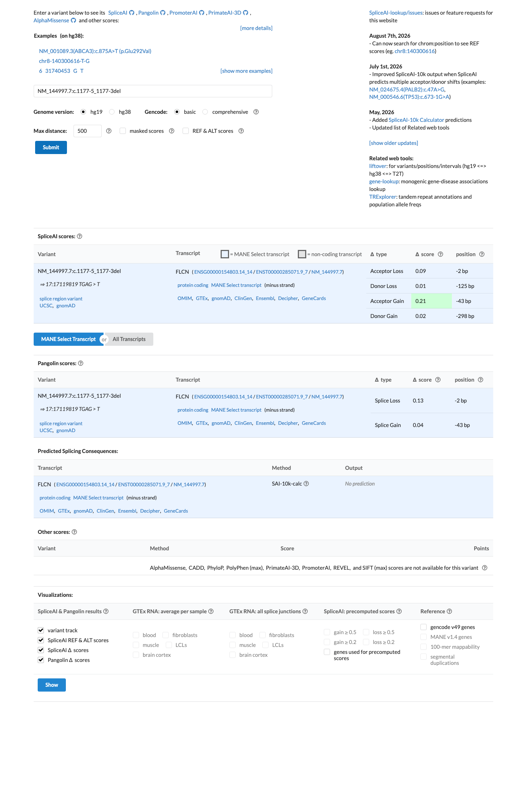Image resolution: width=532 pixels, height=805 pixels.
Task: Click help icon next to SpliceAI & Pangolin results
Action: (x=106, y=611)
